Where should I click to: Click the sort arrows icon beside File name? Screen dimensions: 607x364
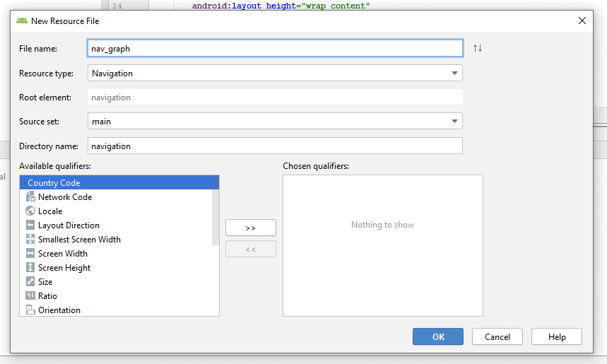point(478,48)
